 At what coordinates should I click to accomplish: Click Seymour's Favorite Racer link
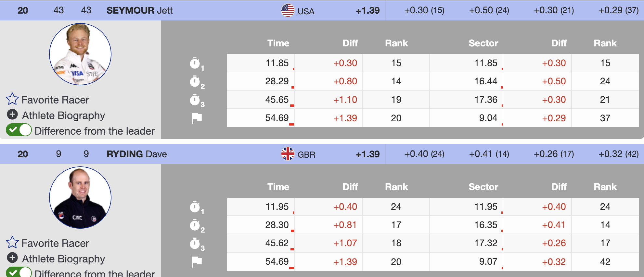pyautogui.click(x=55, y=100)
